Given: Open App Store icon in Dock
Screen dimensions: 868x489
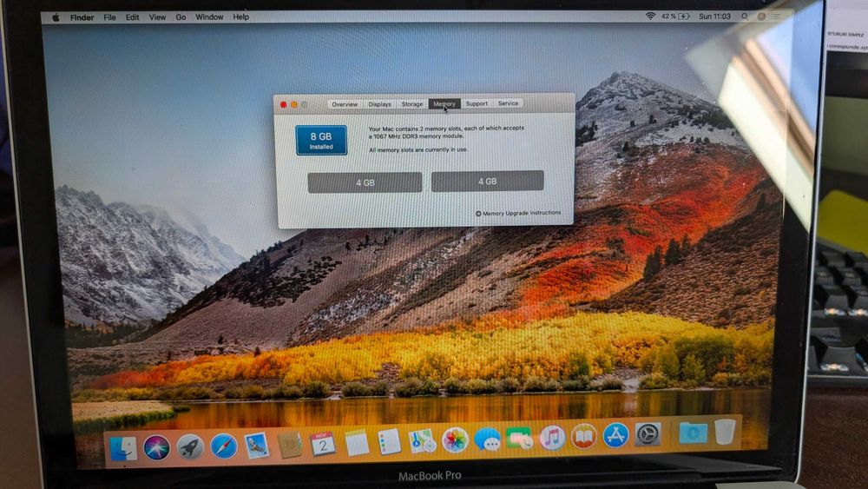Looking at the screenshot, I should [615, 435].
